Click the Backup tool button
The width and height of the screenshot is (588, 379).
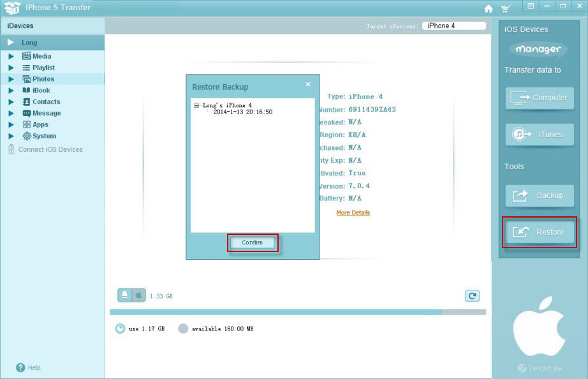540,195
